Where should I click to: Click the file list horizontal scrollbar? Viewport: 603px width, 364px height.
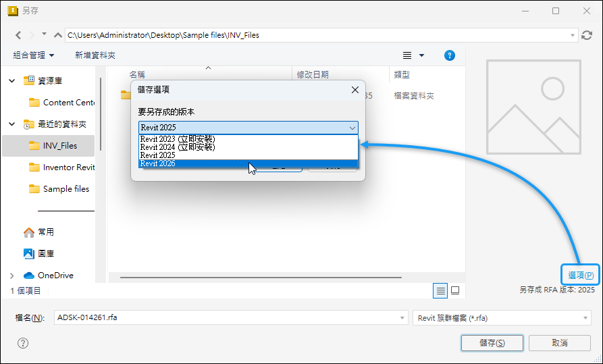tap(261, 278)
